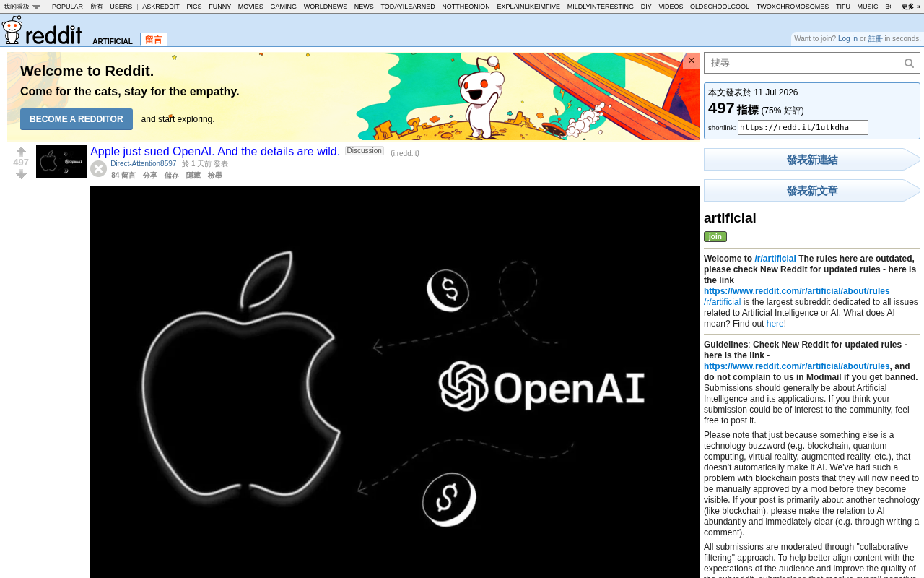The image size is (924, 578).
Task: Open the large Apple OpenAI post image
Action: [395, 381]
